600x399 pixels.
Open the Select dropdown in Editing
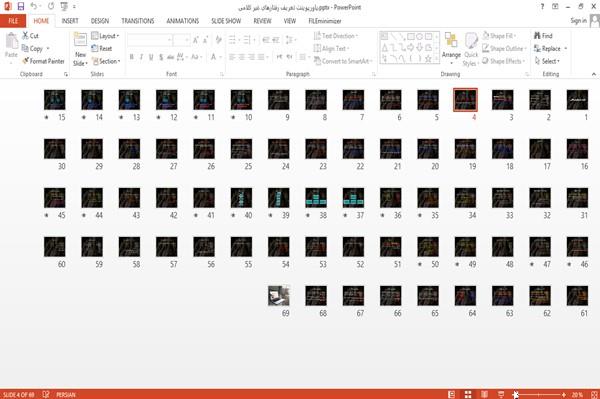(x=547, y=61)
